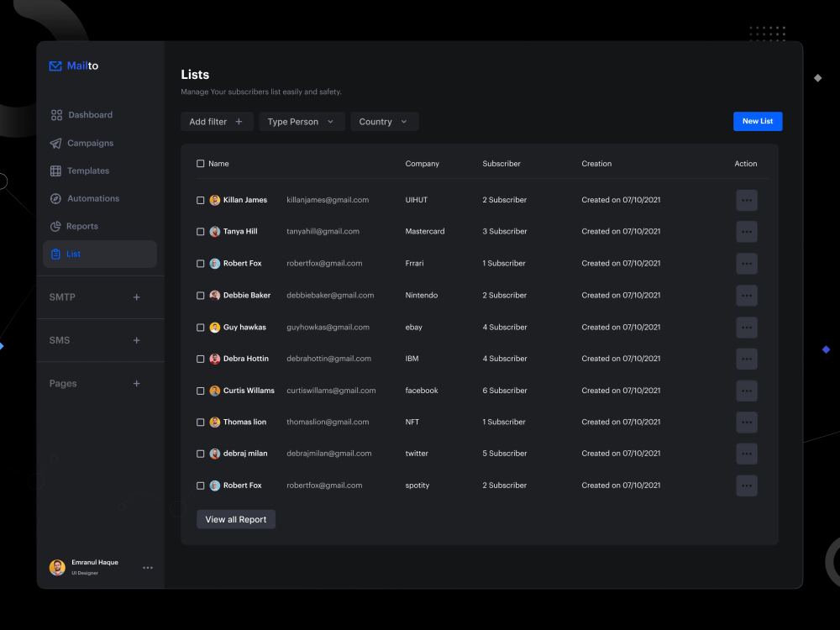Tick the Thomas lion checkbox
Image resolution: width=840 pixels, height=630 pixels.
[x=201, y=423]
